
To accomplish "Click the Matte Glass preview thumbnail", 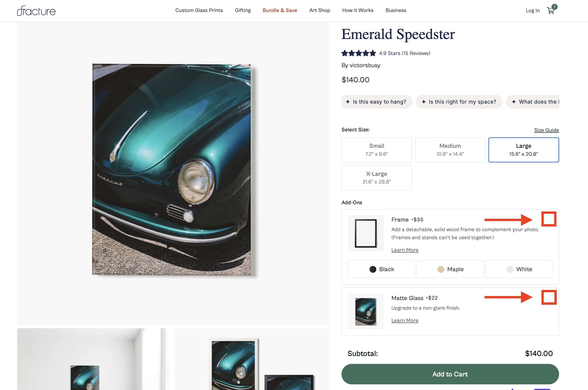I will 366,312.
